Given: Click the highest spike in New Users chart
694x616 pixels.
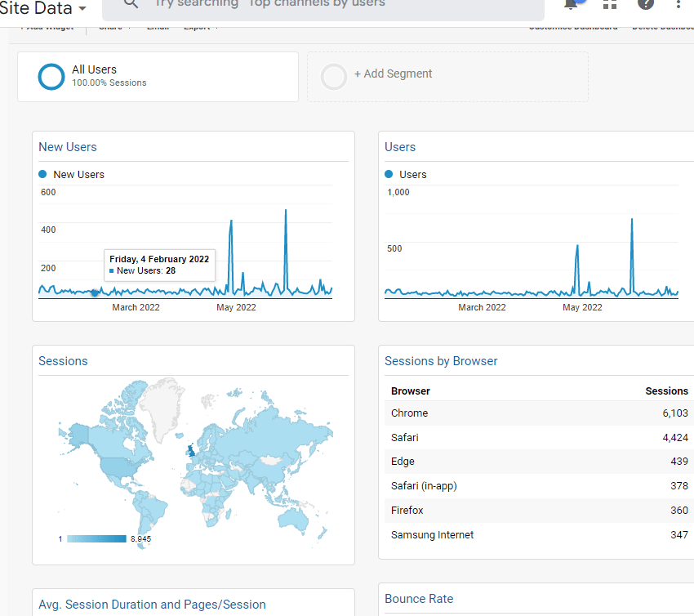Looking at the screenshot, I should click(286, 210).
